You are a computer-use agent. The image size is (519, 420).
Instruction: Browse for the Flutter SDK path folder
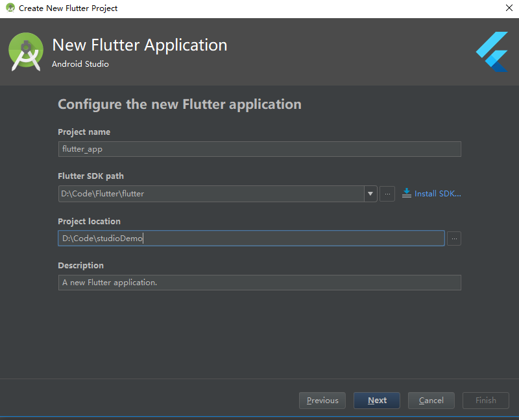tap(387, 194)
